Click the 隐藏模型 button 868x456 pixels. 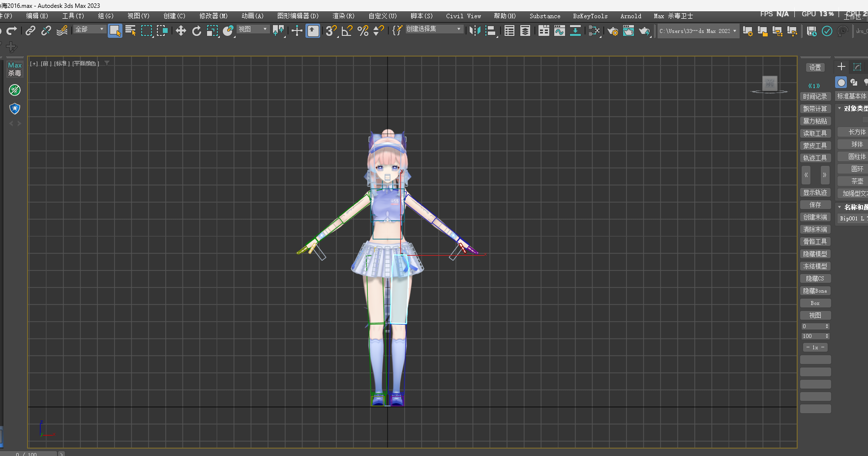coord(815,254)
